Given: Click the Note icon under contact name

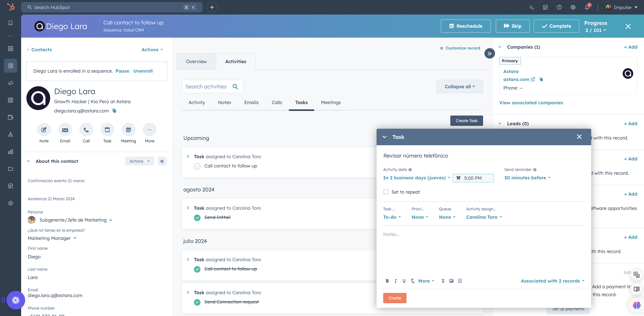Looking at the screenshot, I should 44,130.
